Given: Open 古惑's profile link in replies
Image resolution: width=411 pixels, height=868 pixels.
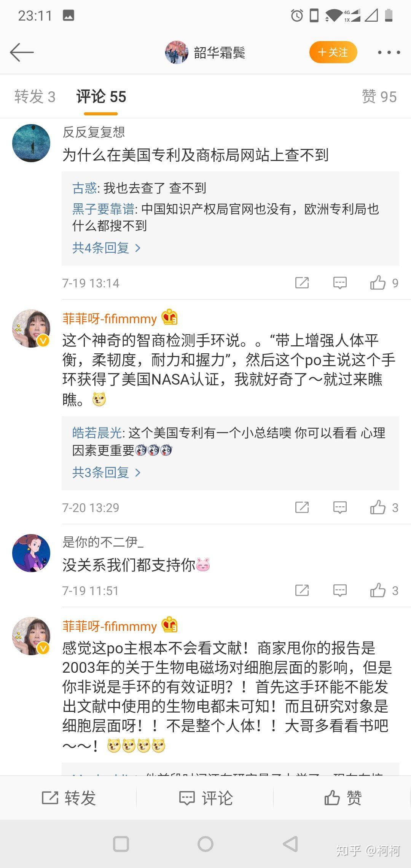Looking at the screenshot, I should [x=84, y=188].
